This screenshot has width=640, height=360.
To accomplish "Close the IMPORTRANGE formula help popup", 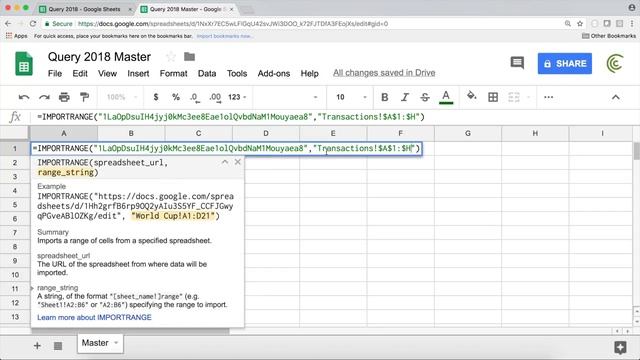I will [238, 162].
